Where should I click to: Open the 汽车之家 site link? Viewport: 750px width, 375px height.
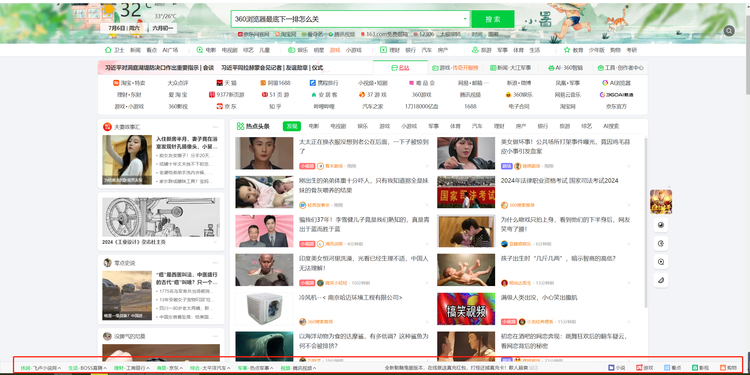point(373,106)
